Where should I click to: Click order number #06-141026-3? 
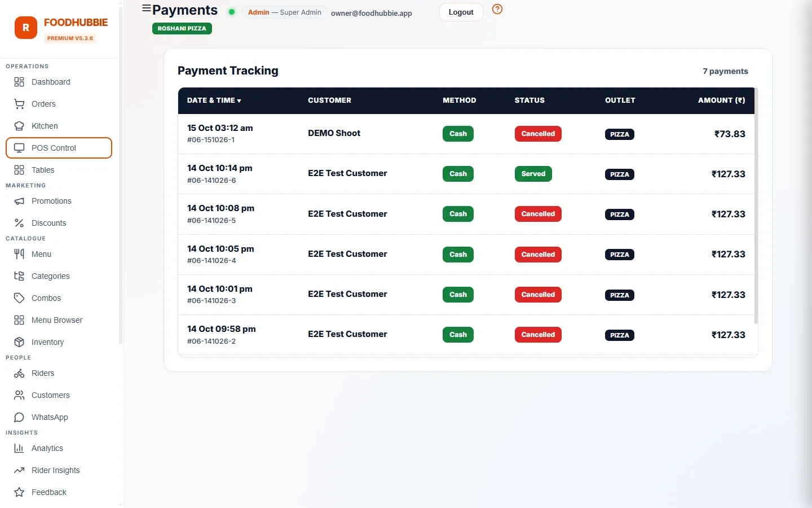click(211, 301)
